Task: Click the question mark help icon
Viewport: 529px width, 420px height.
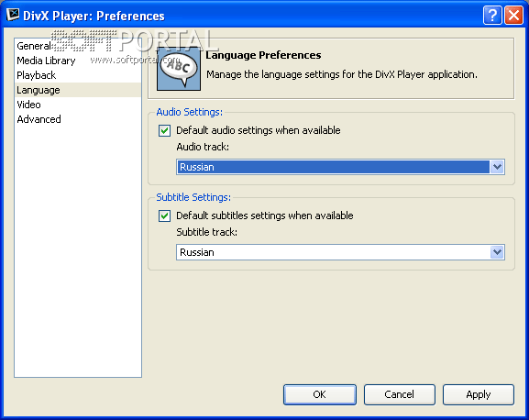Action: 492,16
